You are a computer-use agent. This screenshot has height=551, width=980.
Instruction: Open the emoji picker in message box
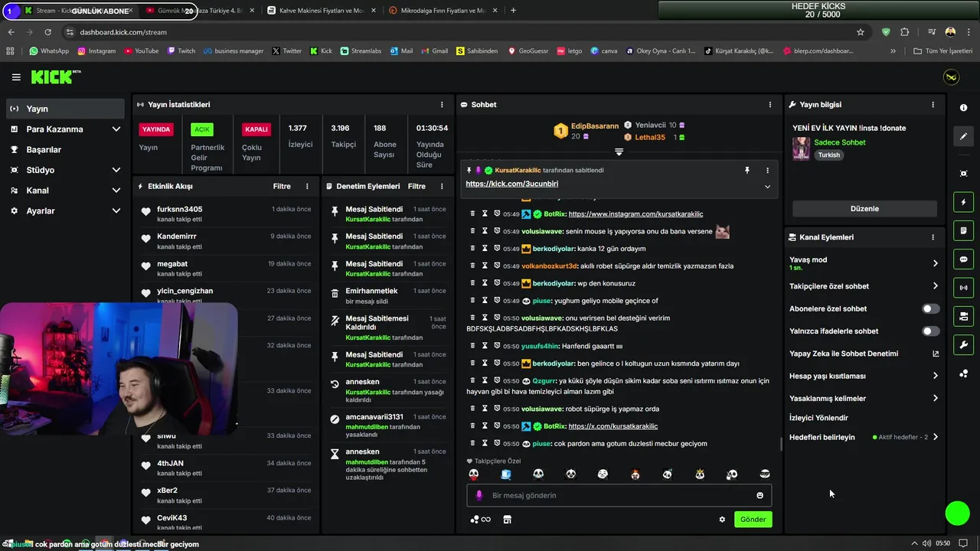(x=759, y=495)
